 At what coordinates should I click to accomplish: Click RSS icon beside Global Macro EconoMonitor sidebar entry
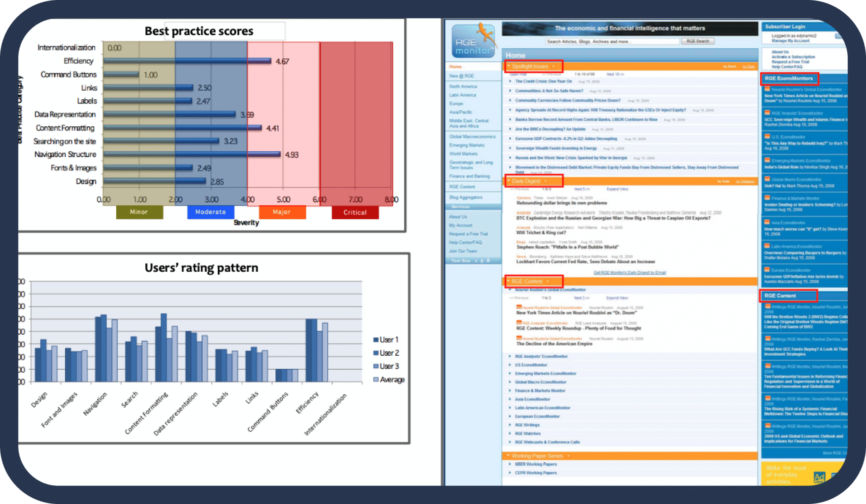coord(767,179)
